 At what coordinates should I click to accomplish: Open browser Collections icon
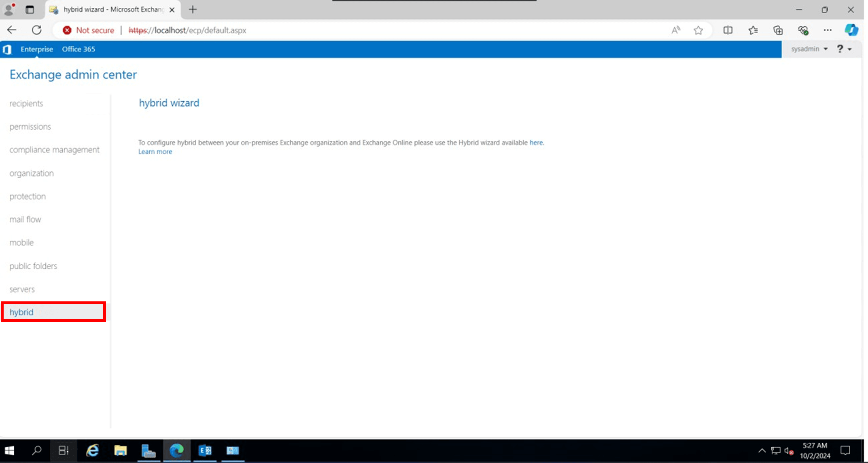(x=778, y=30)
